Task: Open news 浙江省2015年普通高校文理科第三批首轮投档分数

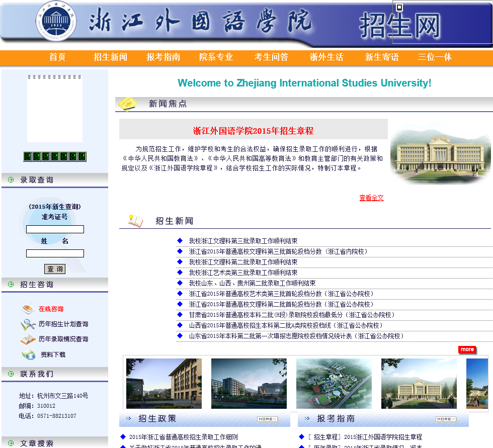Action: tap(278, 251)
